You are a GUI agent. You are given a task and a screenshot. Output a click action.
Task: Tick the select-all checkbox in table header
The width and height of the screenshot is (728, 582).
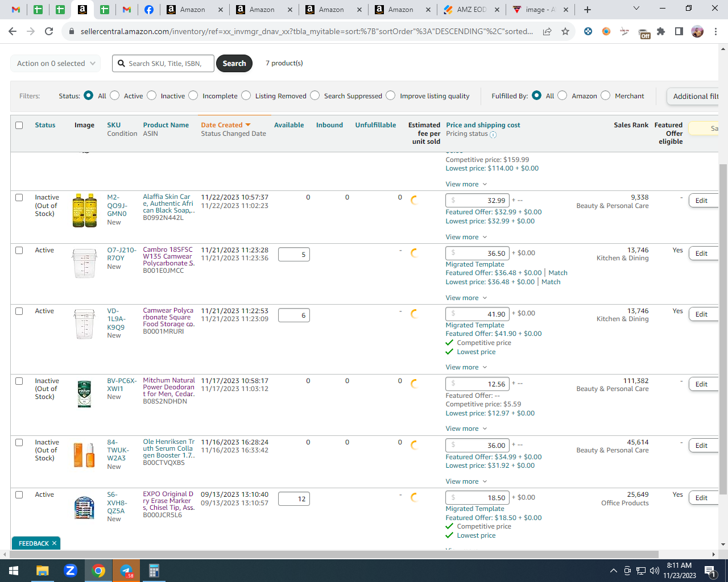click(x=19, y=125)
